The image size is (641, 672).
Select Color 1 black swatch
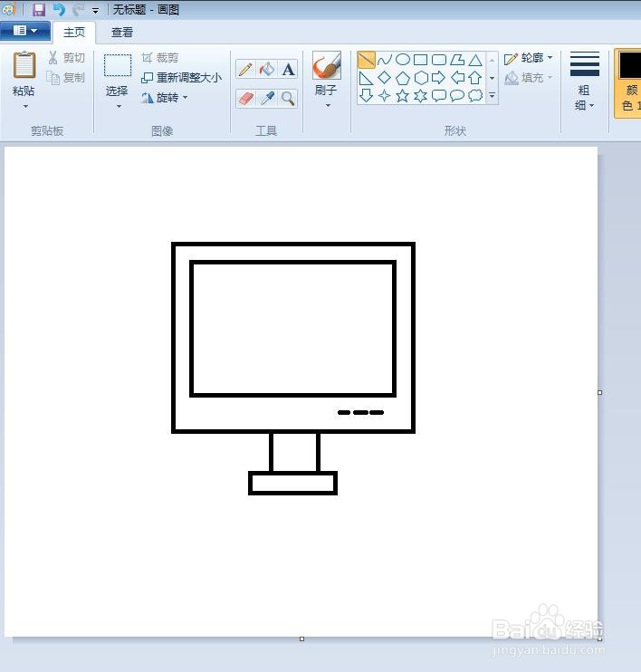click(x=630, y=65)
